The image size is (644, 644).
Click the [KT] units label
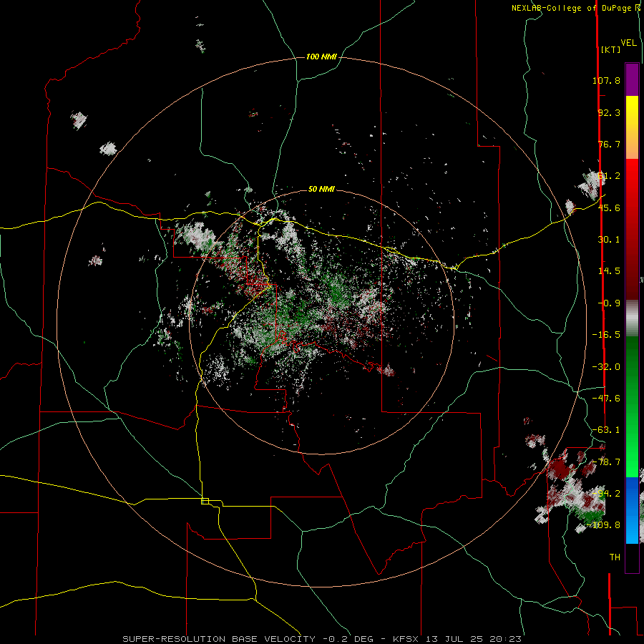click(611, 49)
